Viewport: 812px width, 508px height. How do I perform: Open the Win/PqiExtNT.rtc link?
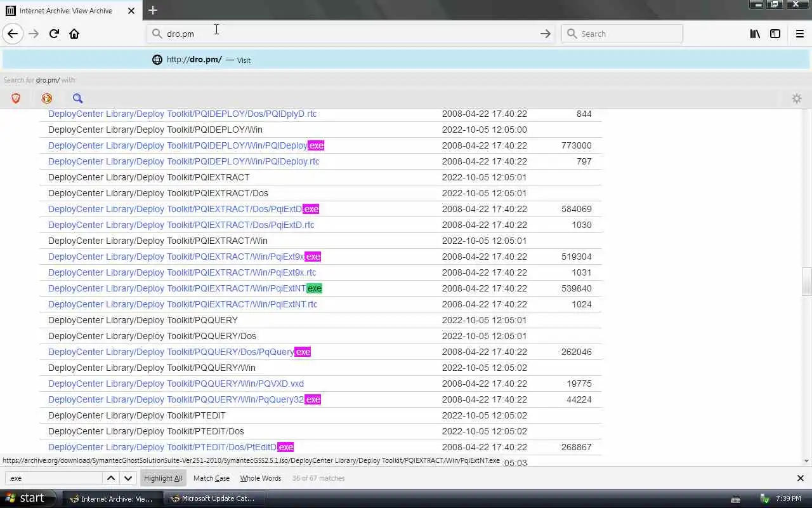pyautogui.click(x=183, y=304)
